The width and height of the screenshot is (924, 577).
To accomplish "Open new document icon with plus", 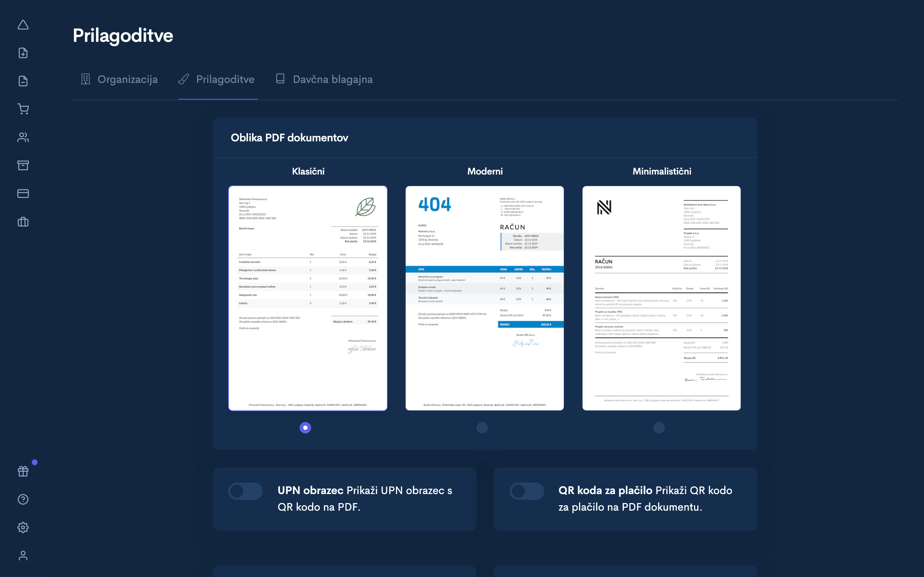I will pos(23,53).
